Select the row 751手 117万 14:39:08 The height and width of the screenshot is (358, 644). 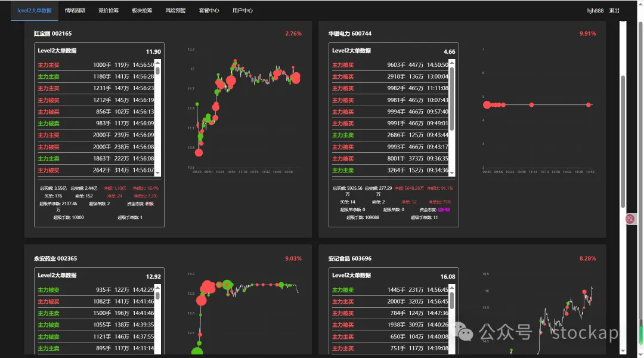click(x=390, y=348)
